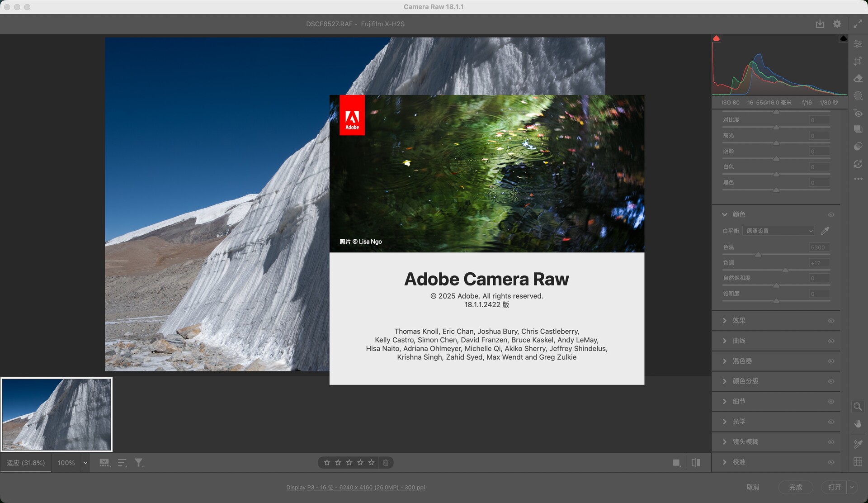Select the Hand pan tool

pyautogui.click(x=858, y=424)
